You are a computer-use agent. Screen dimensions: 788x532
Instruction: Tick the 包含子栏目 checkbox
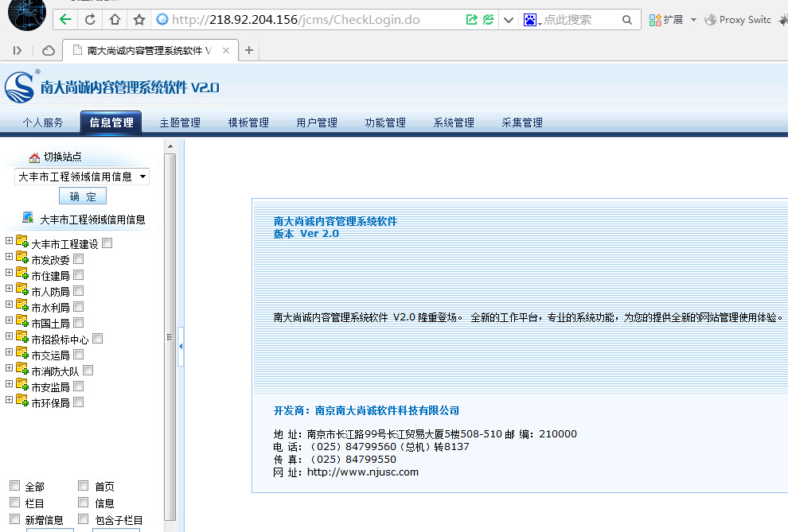[84, 519]
